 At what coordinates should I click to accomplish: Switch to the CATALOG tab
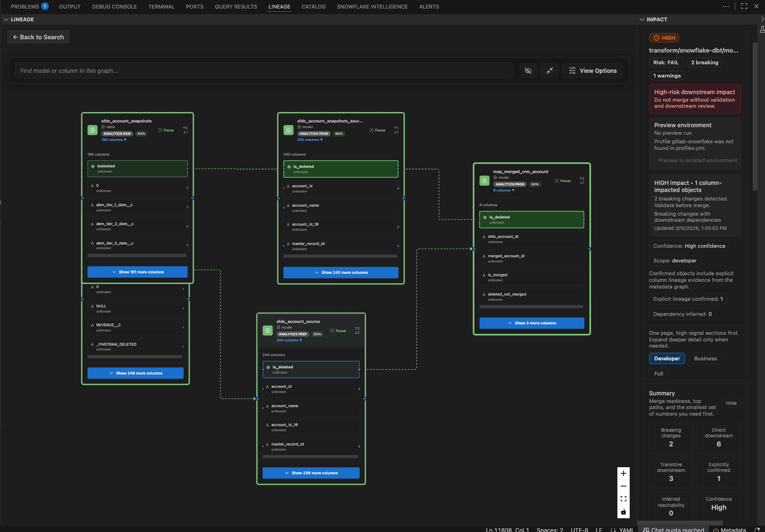(x=313, y=7)
